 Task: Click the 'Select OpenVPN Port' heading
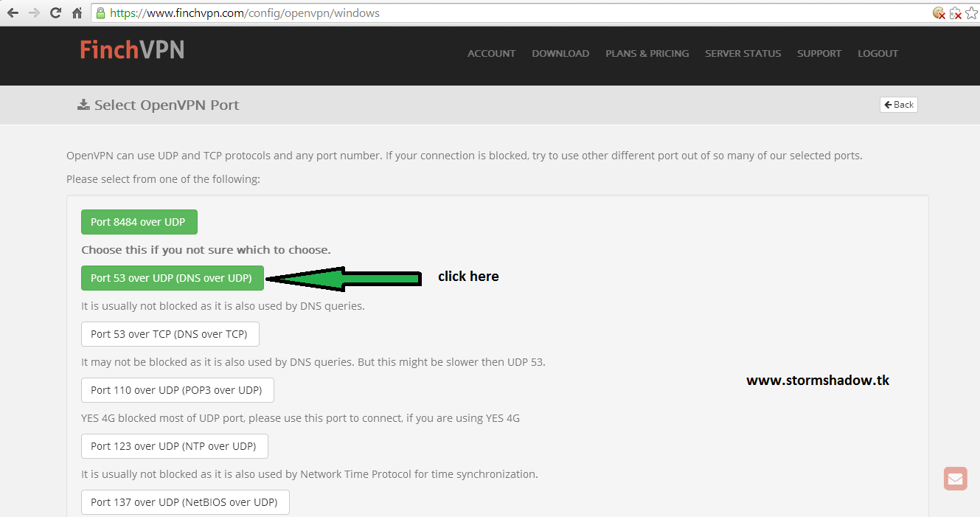pos(167,105)
